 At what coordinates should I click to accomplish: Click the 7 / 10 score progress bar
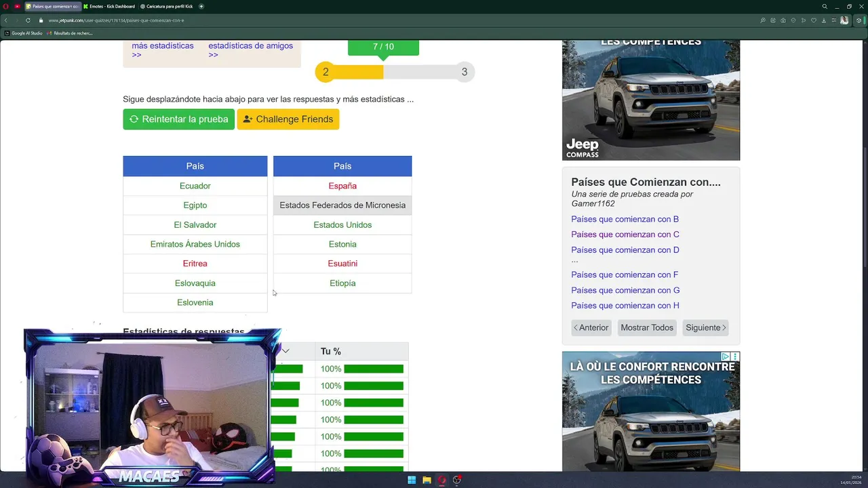point(395,72)
